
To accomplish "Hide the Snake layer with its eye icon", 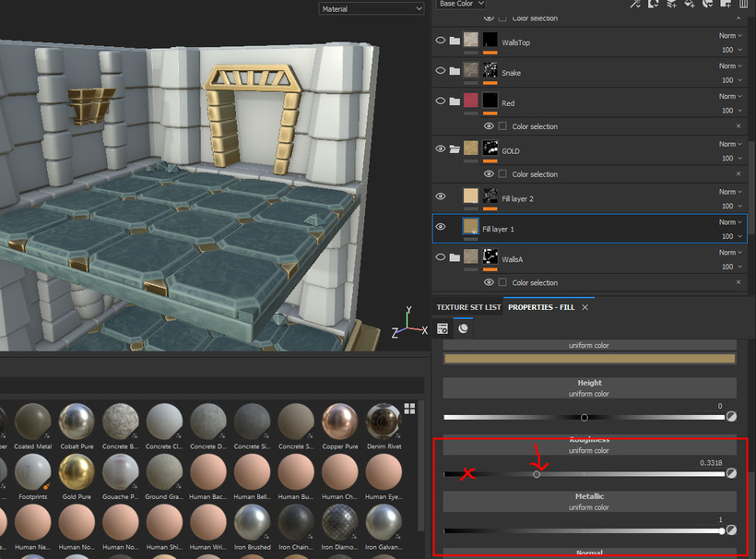I will 440,71.
